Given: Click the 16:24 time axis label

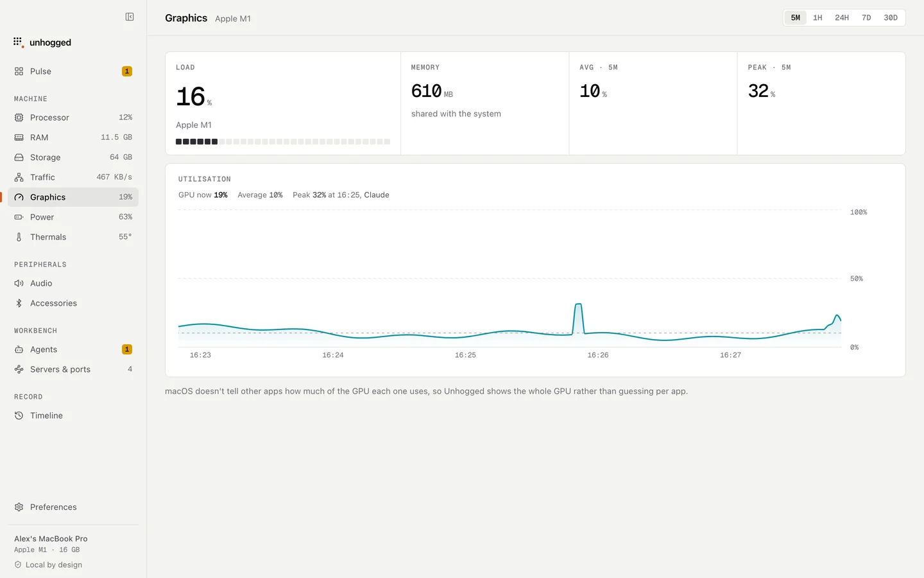Looking at the screenshot, I should coord(333,355).
